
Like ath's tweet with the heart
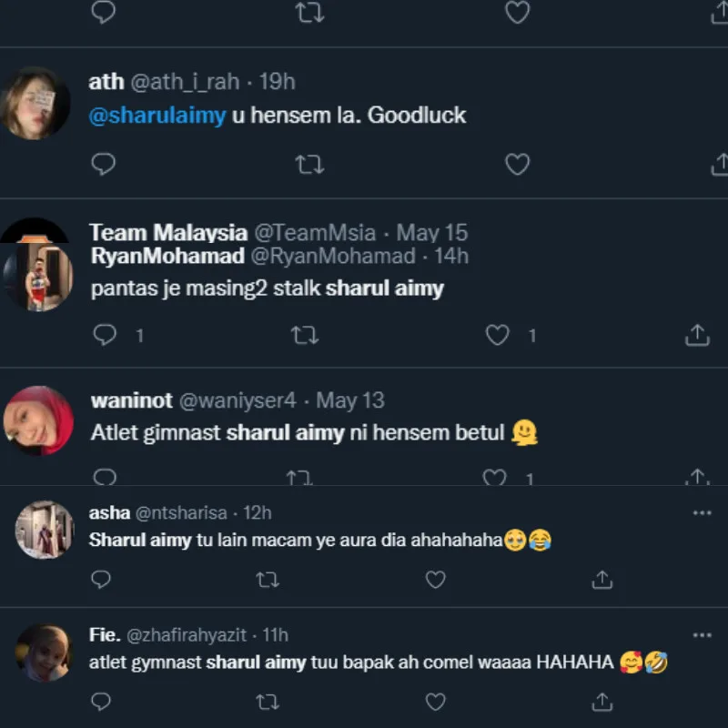coord(517,164)
